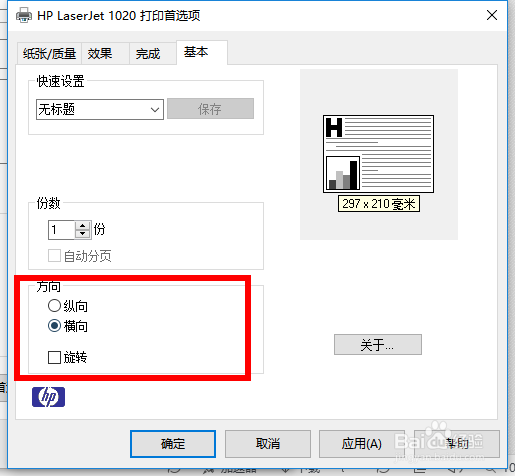Click the page preview thumbnail

click(x=378, y=154)
